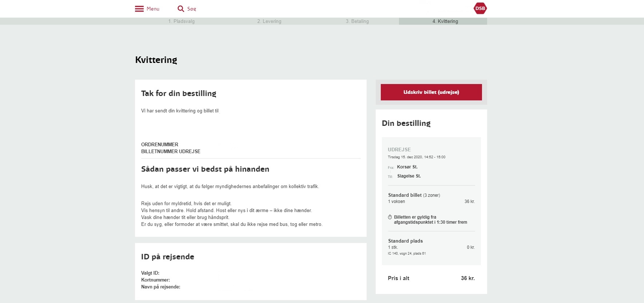Viewport: 644px width, 303px height.
Task: Go to step 1. Pladsvalg
Action: click(181, 21)
